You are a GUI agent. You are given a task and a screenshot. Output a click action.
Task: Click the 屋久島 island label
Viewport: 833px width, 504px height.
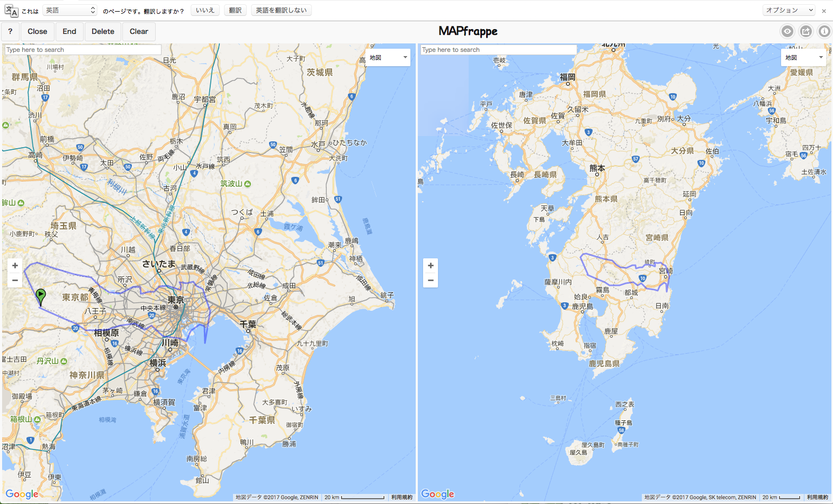tap(578, 453)
